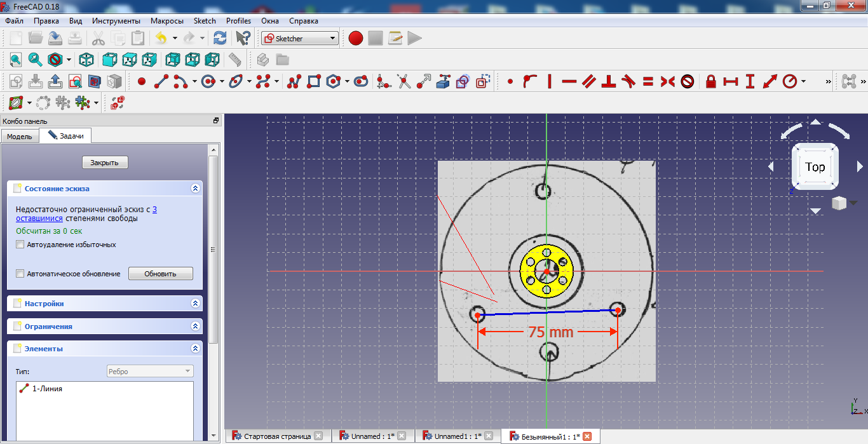Open the Файл menu
The width and height of the screenshot is (868, 444).
pyautogui.click(x=14, y=21)
